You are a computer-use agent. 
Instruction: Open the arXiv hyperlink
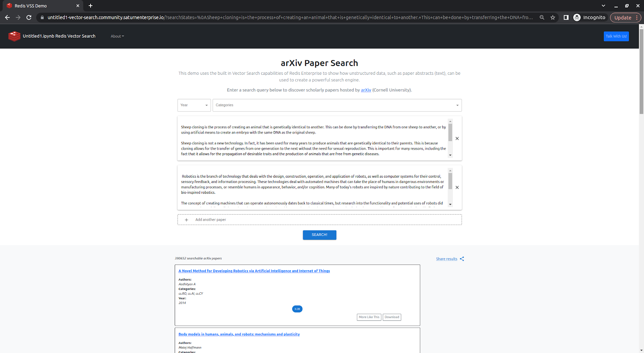[366, 90]
